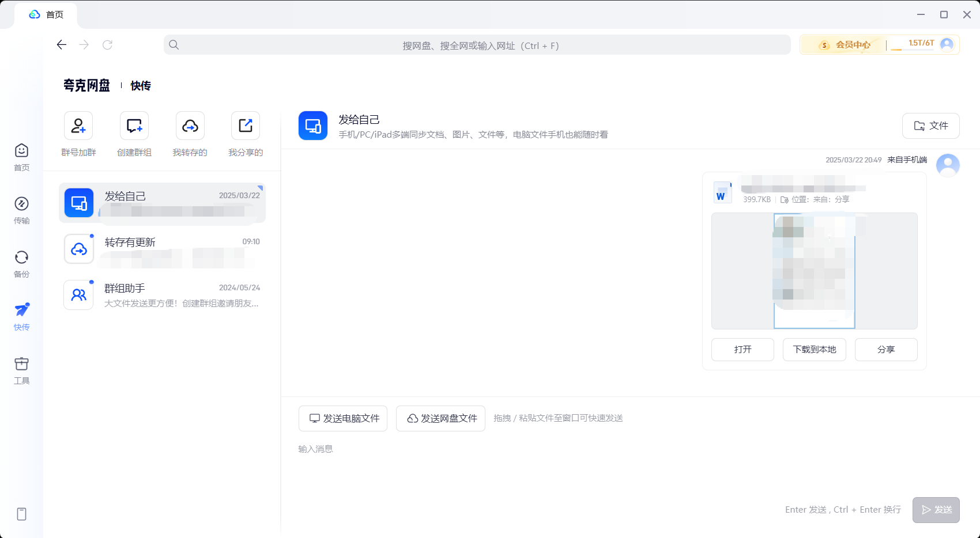Click the 位置：来自：分享 location text

(x=820, y=199)
